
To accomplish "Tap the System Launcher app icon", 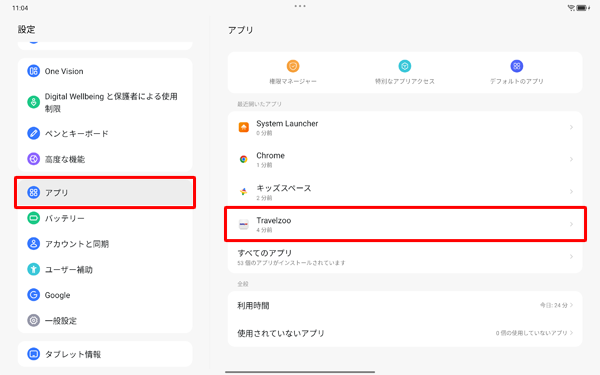I will [244, 127].
